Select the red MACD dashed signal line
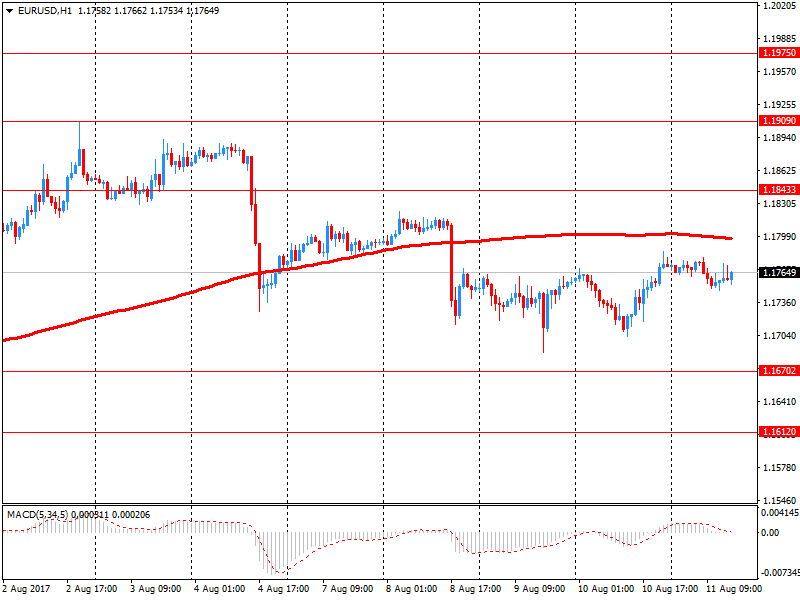The image size is (800, 600). [367, 539]
